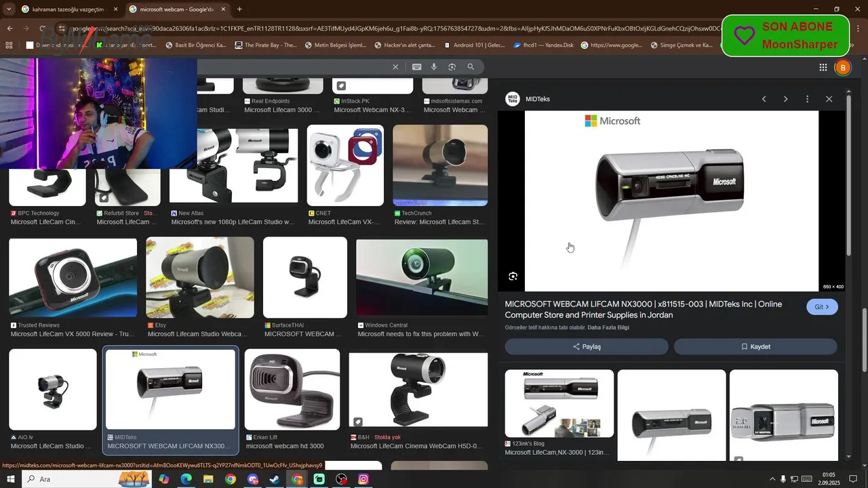This screenshot has height=488, width=868.
Task: Select the Erkan Lift webcam hd 3000 image
Action: coord(292,390)
